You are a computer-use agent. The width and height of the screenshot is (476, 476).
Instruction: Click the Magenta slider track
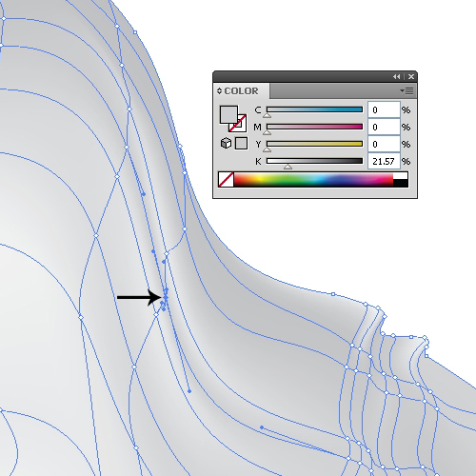(314, 127)
